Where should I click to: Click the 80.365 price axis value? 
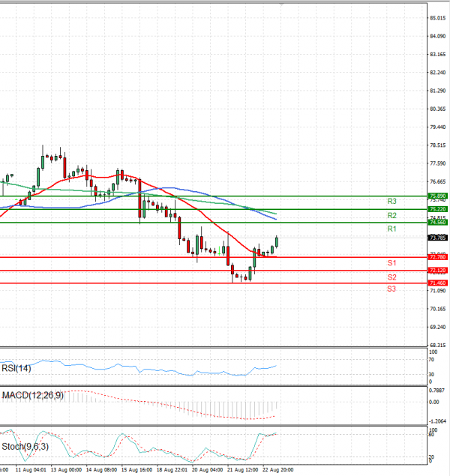point(438,109)
